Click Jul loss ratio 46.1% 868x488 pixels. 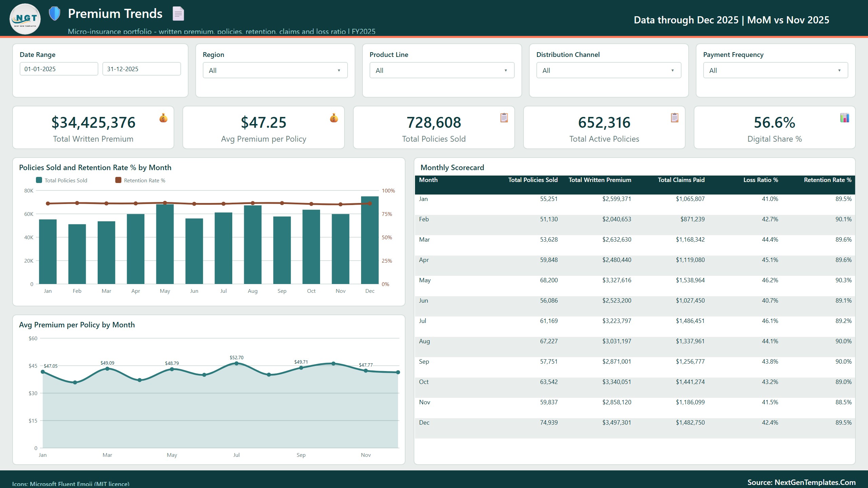click(770, 321)
